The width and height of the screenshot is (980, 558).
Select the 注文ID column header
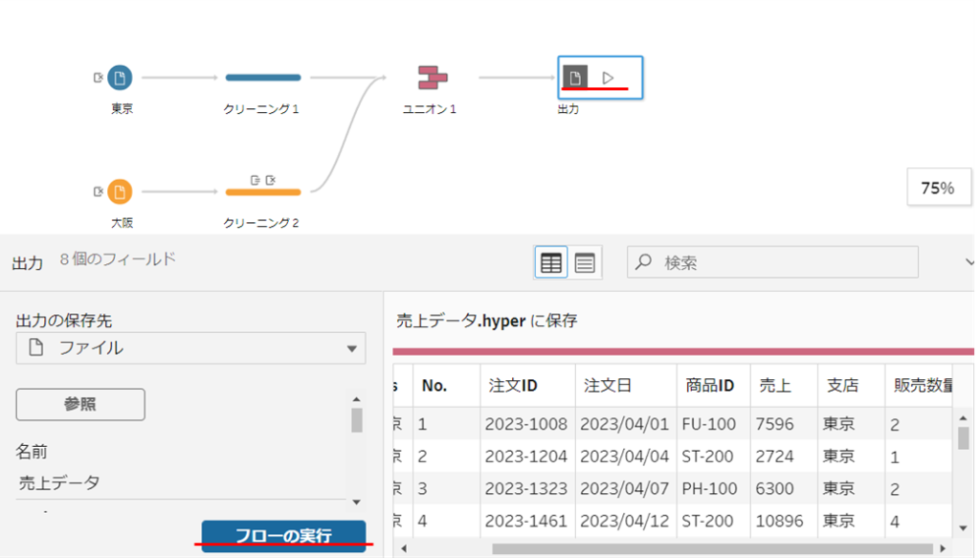coord(527,386)
